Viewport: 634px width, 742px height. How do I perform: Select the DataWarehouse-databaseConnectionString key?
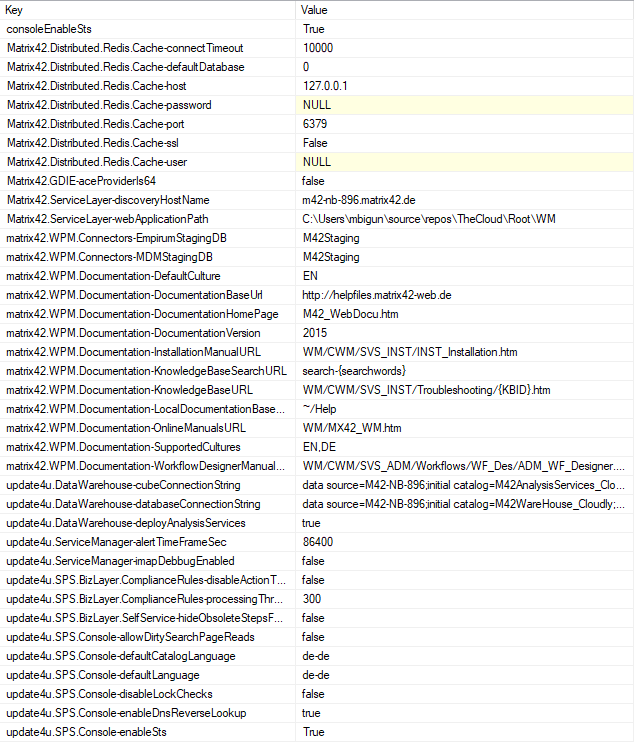[x=148, y=504]
